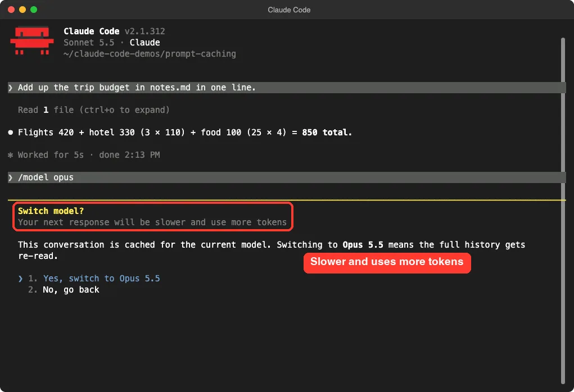Click the blue selection arrow beside option 1
574x392 pixels.
click(20, 279)
